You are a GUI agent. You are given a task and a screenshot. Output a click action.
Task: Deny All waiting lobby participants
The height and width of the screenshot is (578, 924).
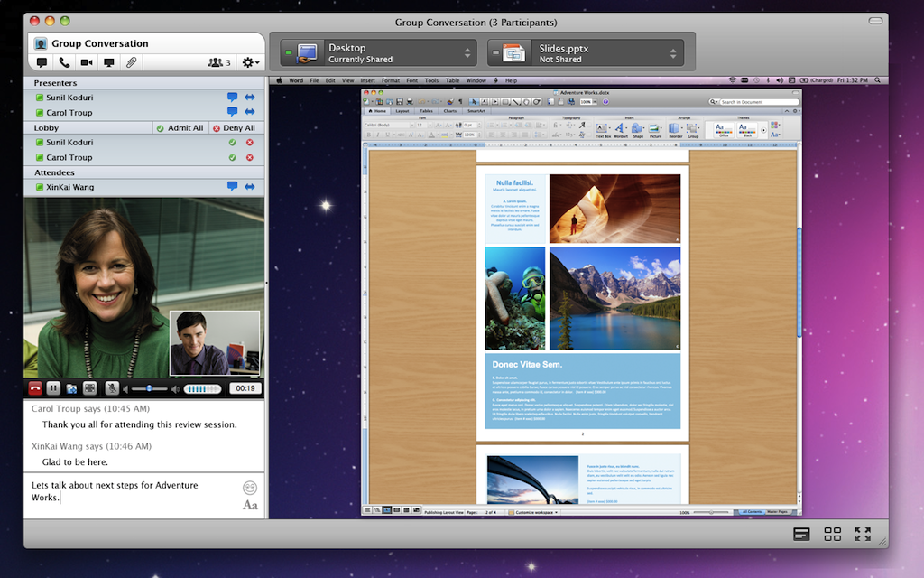238,127
